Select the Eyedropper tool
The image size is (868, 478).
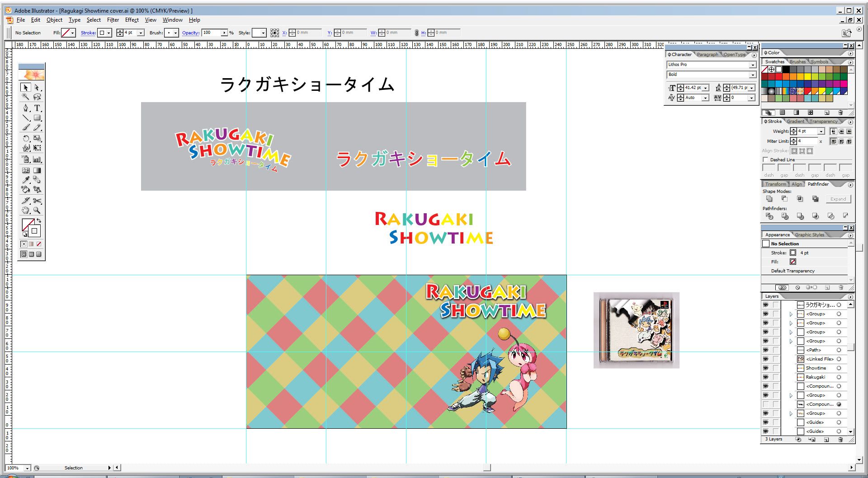point(26,180)
